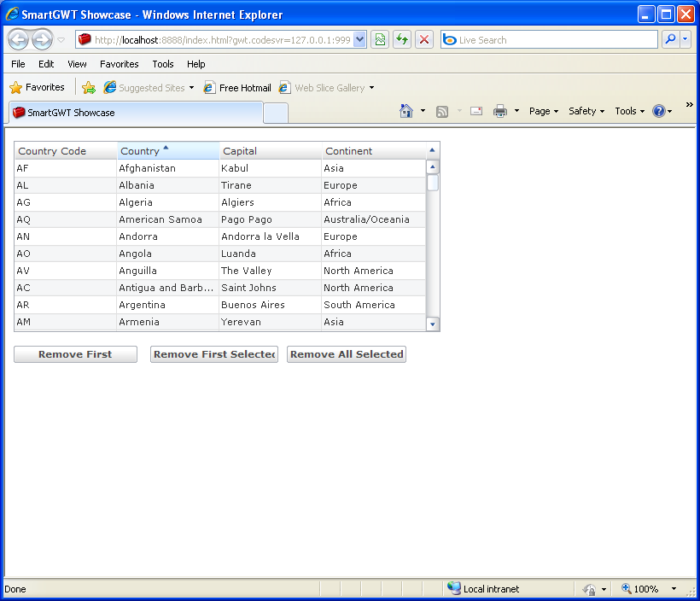Click the Free Hotmail link

[x=237, y=88]
